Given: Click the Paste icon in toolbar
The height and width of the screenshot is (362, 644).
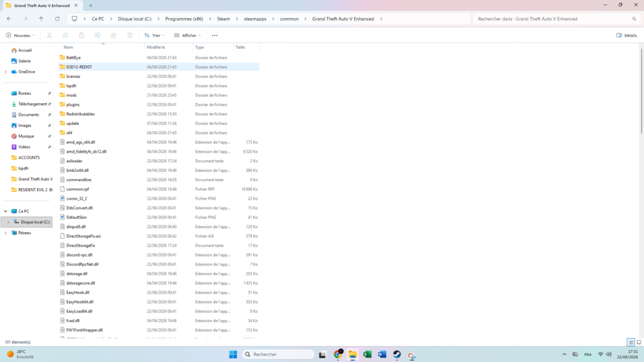Looking at the screenshot, I should [x=81, y=35].
